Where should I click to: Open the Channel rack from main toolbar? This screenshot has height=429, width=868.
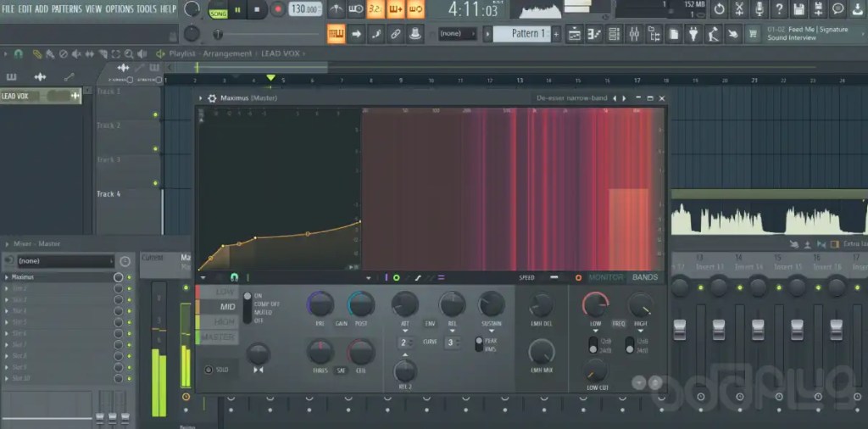[x=615, y=34]
